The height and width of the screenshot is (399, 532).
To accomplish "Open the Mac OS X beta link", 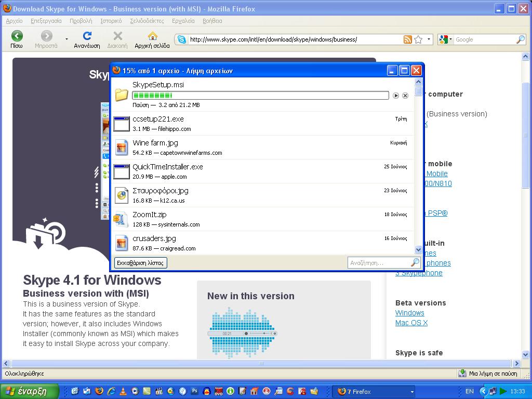I will pos(411,323).
